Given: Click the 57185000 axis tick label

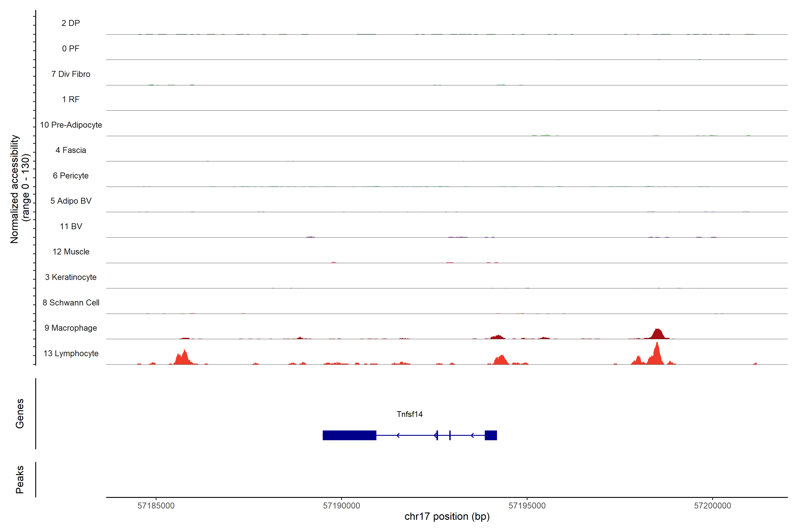Looking at the screenshot, I should (x=156, y=506).
